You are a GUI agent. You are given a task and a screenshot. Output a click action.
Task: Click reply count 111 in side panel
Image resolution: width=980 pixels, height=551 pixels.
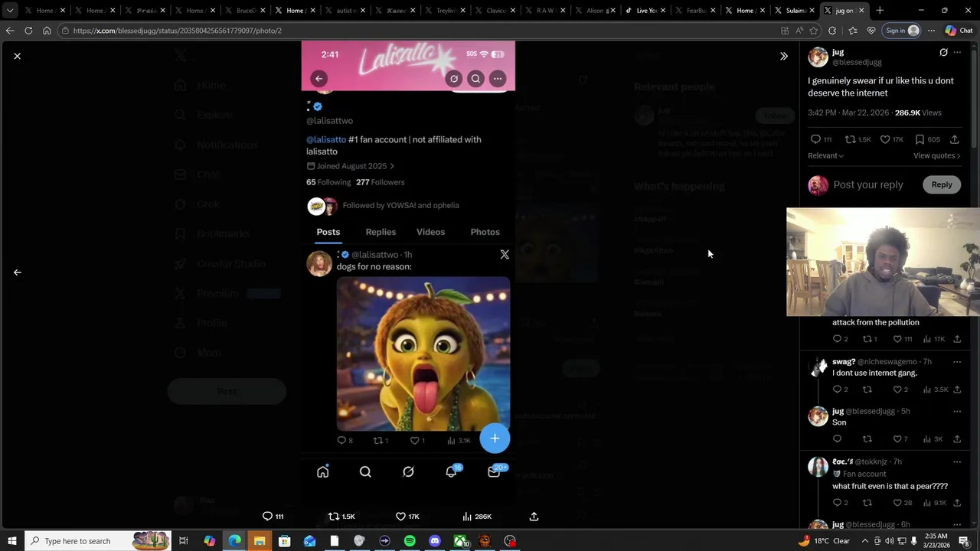point(822,139)
